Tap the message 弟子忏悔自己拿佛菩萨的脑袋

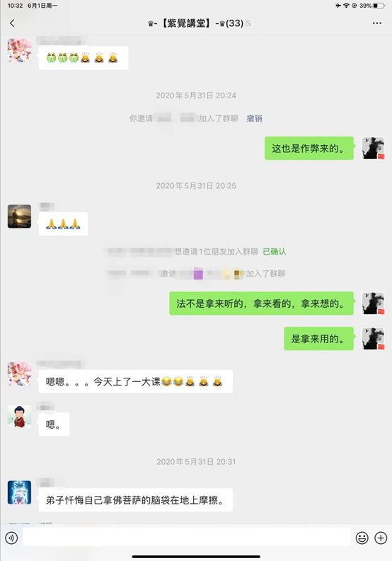(x=136, y=500)
